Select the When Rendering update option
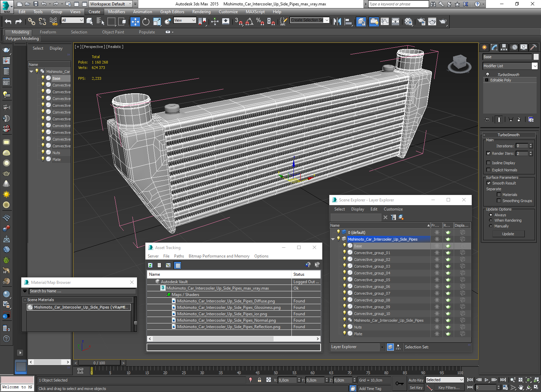The height and width of the screenshot is (392, 541). coord(491,220)
